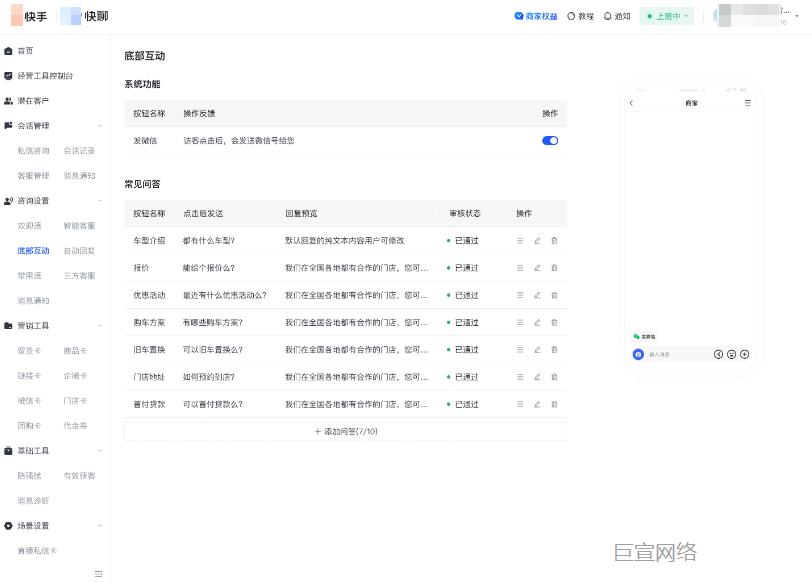
Task: Open the 教程 tutorial link
Action: (581, 17)
